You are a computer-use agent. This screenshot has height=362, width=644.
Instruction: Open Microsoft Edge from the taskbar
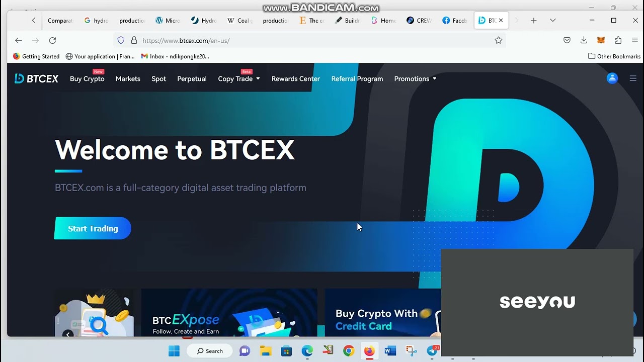[307, 351]
